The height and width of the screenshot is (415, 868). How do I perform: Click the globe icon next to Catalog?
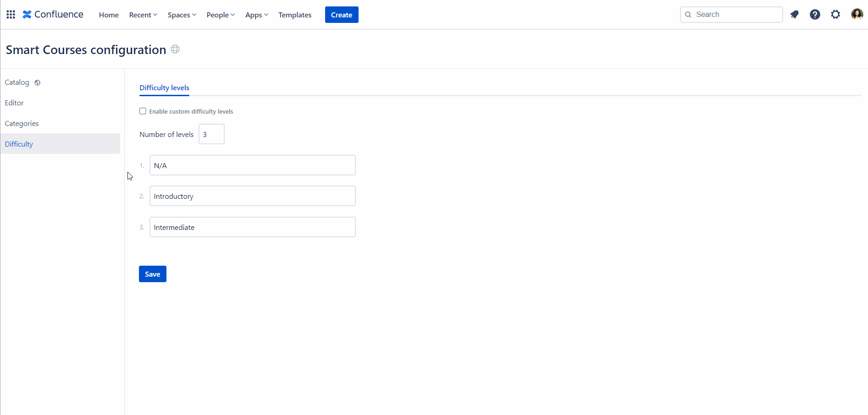(x=38, y=83)
